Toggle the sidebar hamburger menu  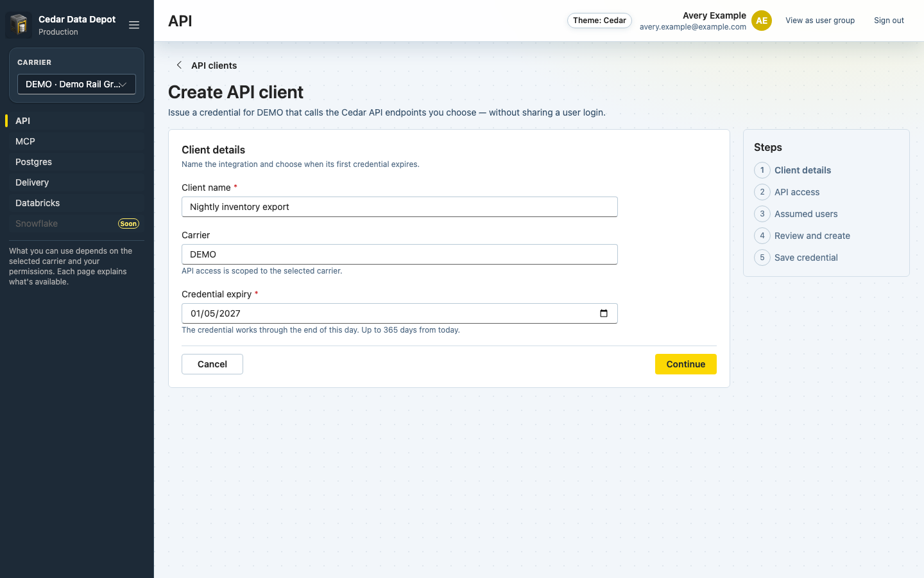[134, 25]
